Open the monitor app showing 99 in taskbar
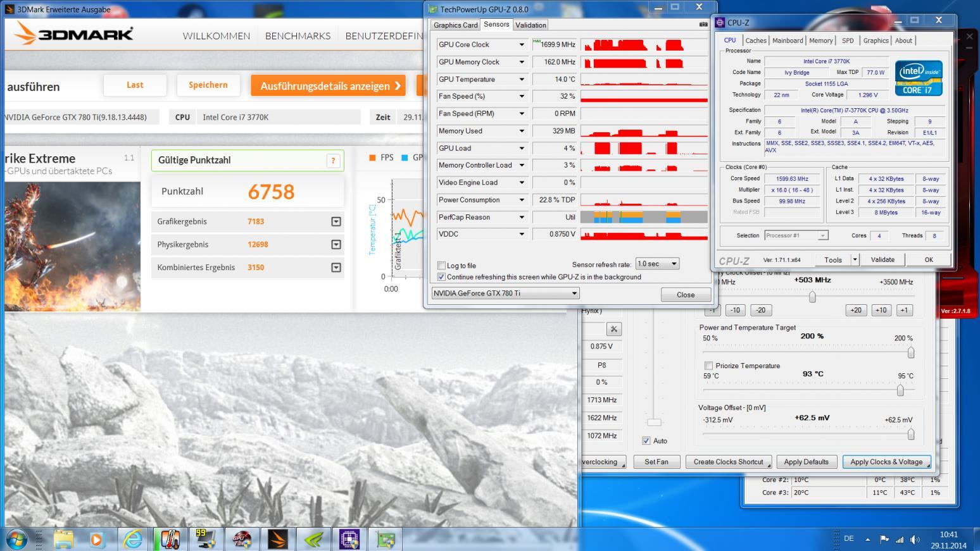This screenshot has width=980, height=551. pos(204,540)
